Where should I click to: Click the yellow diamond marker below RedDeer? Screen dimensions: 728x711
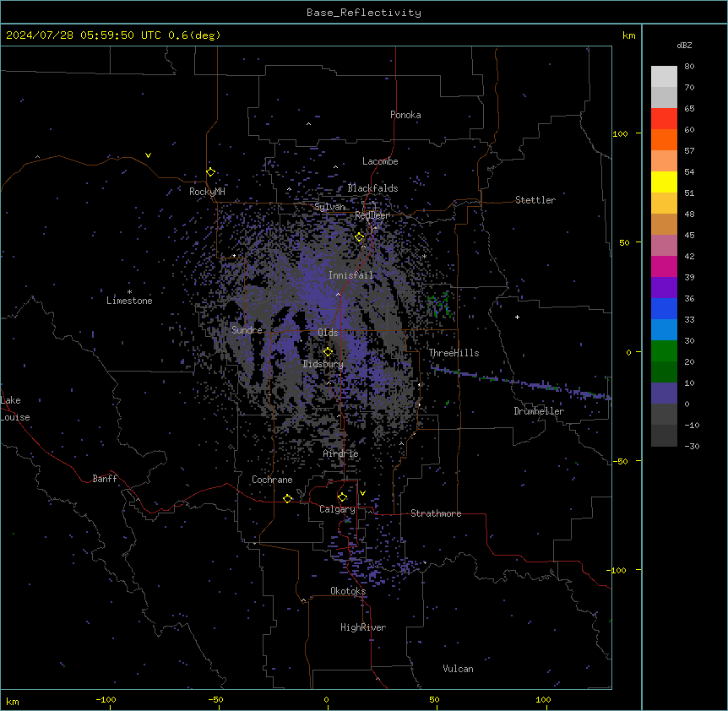(360, 237)
